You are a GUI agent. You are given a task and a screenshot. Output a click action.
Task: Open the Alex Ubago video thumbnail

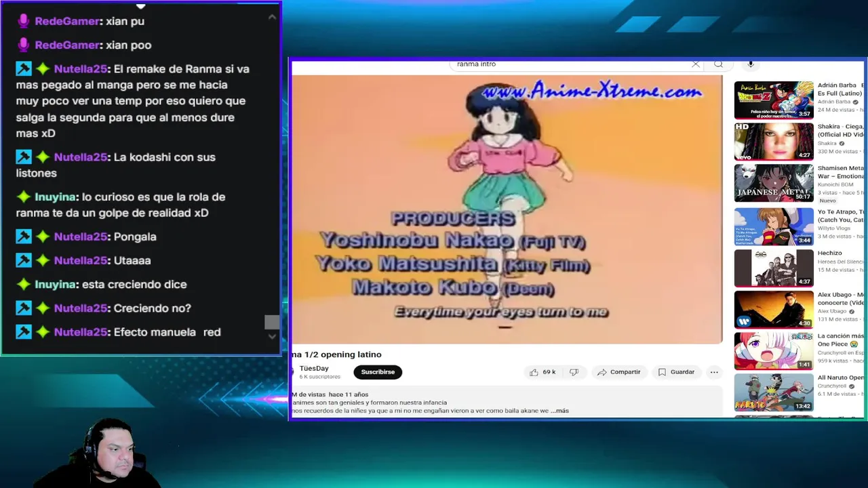click(x=774, y=309)
